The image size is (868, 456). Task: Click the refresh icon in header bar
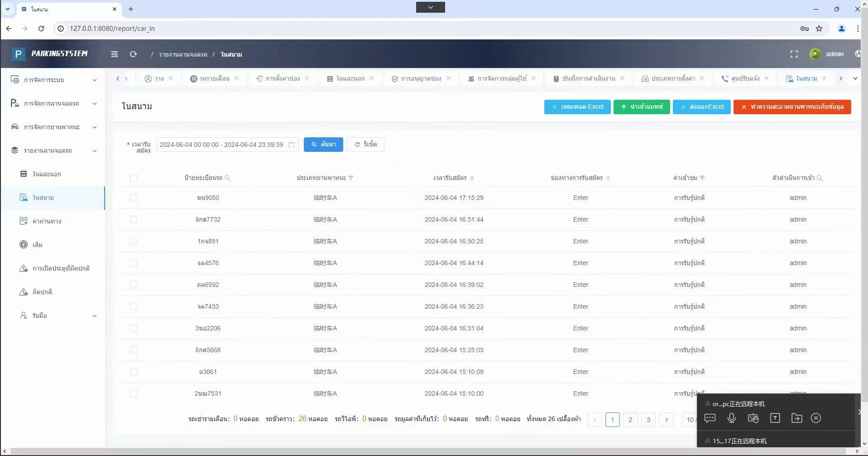click(133, 54)
